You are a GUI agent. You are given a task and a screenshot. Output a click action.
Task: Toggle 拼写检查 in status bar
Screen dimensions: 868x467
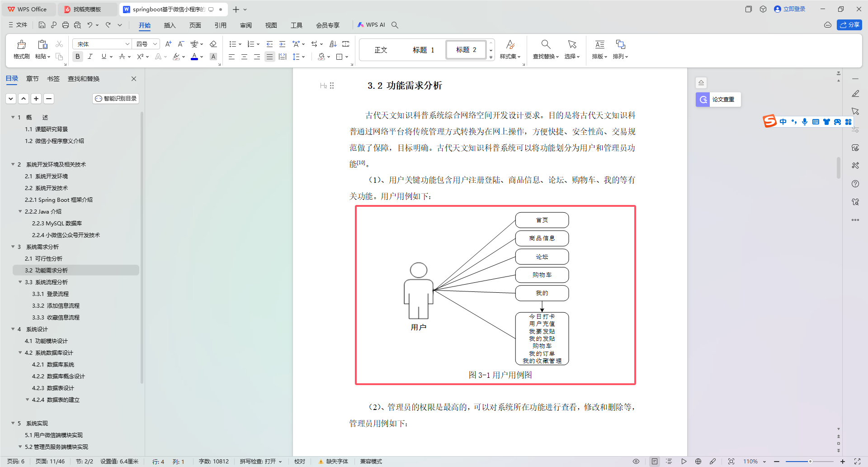click(261, 462)
